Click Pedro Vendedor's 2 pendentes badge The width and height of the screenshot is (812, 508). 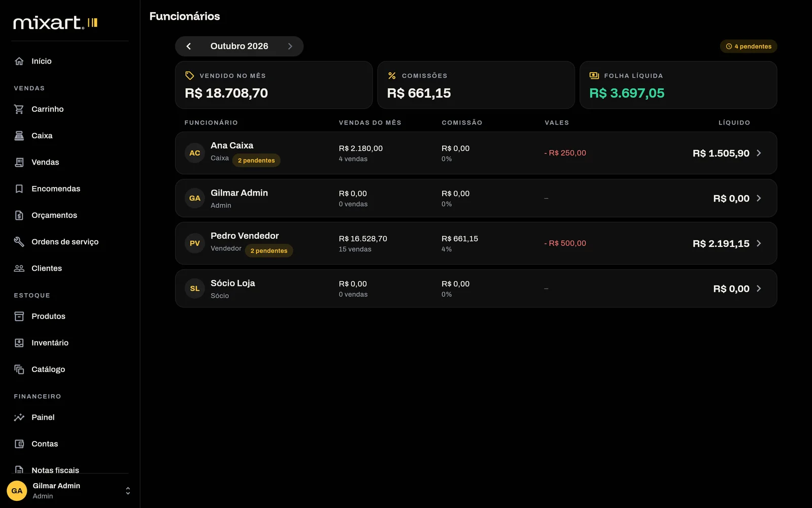(269, 251)
